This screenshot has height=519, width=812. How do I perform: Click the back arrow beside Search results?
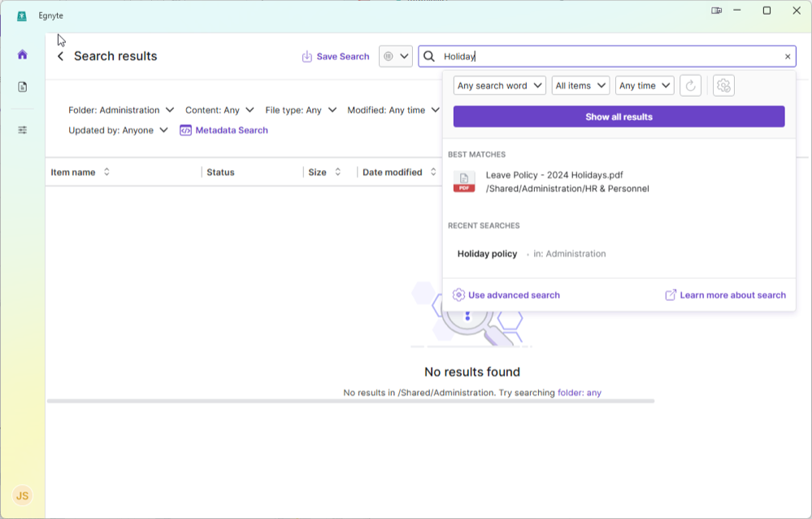point(60,56)
